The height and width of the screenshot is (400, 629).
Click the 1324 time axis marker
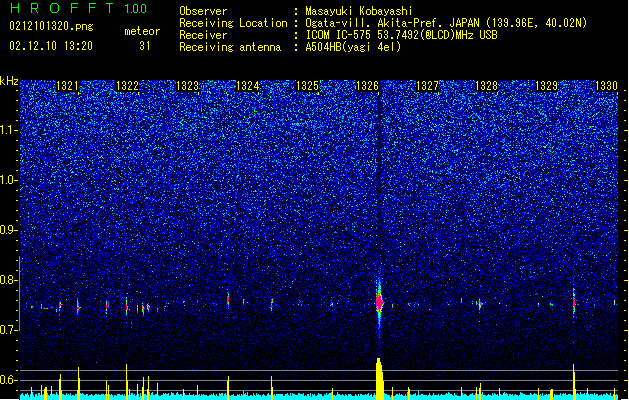(x=248, y=86)
